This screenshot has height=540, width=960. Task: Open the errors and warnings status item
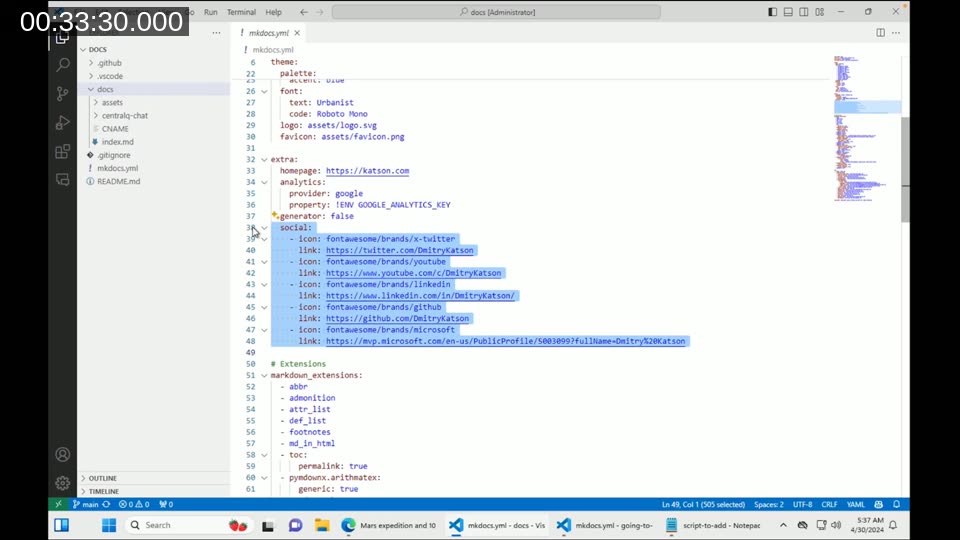pos(134,504)
